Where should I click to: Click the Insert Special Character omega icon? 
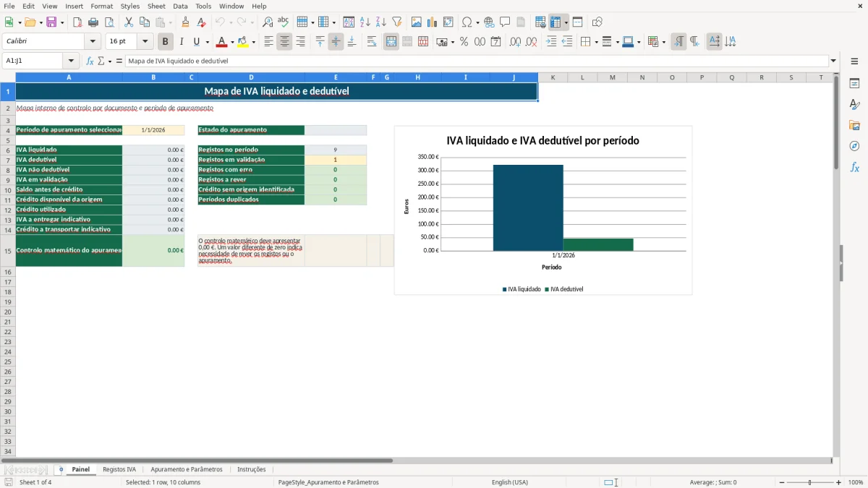[x=467, y=22]
